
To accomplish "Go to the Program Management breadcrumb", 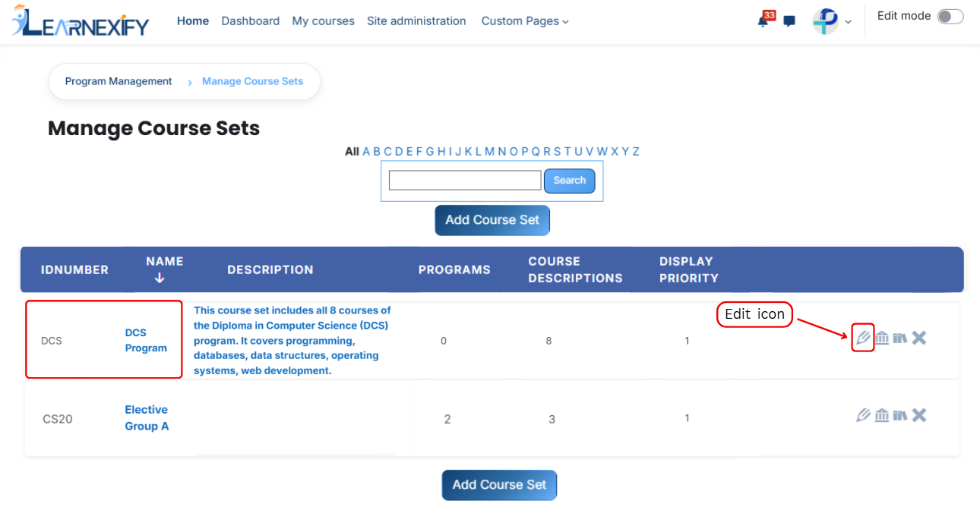I will (119, 81).
